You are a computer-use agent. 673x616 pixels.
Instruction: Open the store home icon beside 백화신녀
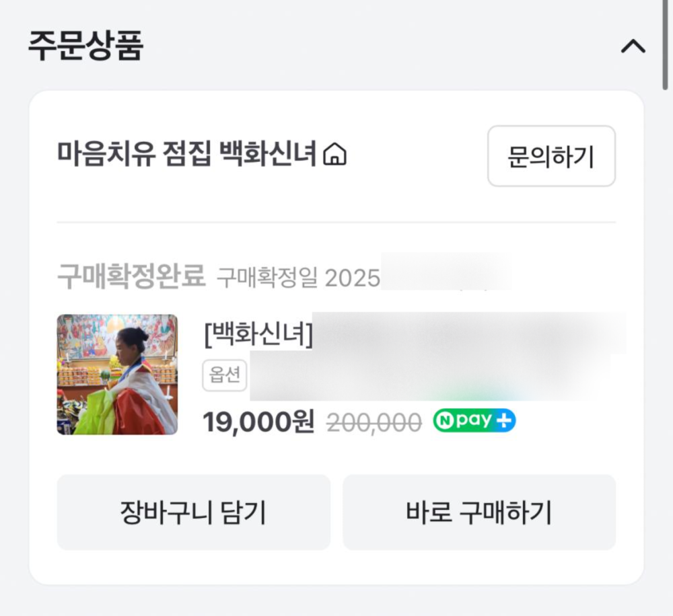click(335, 156)
